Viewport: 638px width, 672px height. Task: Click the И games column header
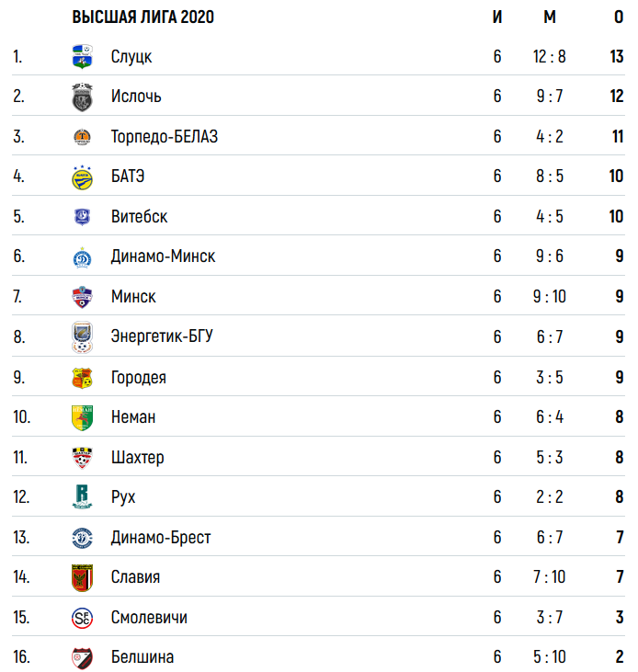click(497, 17)
